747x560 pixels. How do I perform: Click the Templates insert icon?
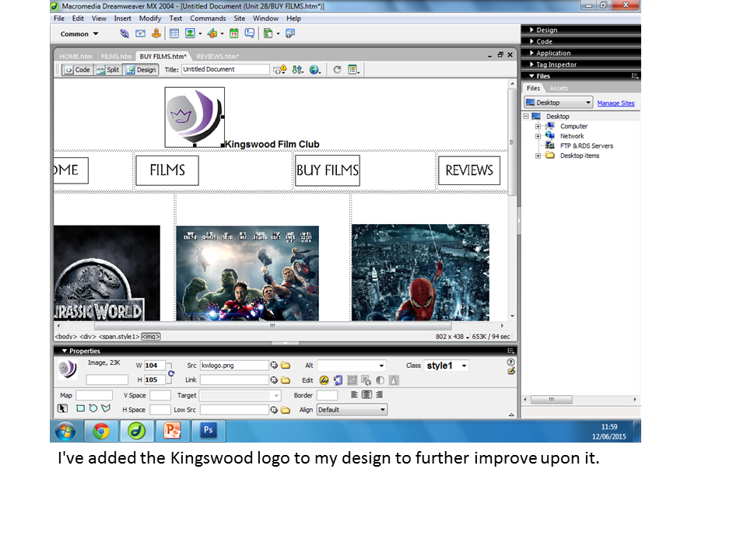click(268, 33)
